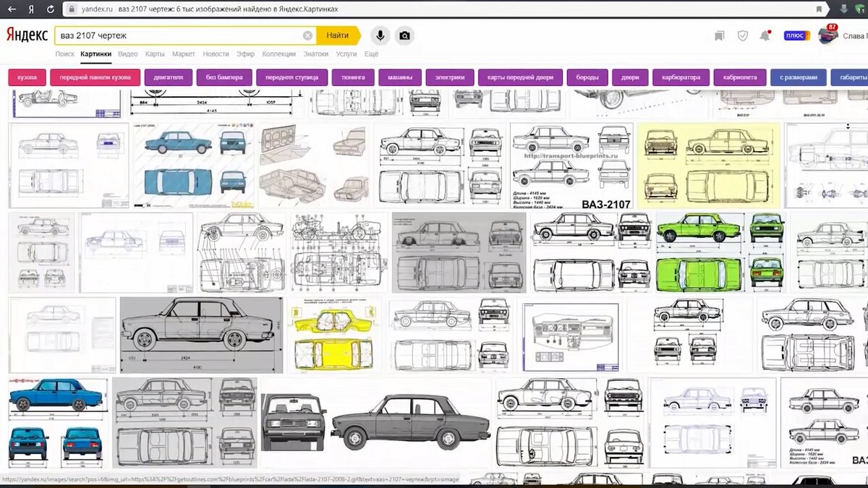This screenshot has width=868, height=488.
Task: Open the yellow-background blueprint thumbnail
Action: coord(709,166)
